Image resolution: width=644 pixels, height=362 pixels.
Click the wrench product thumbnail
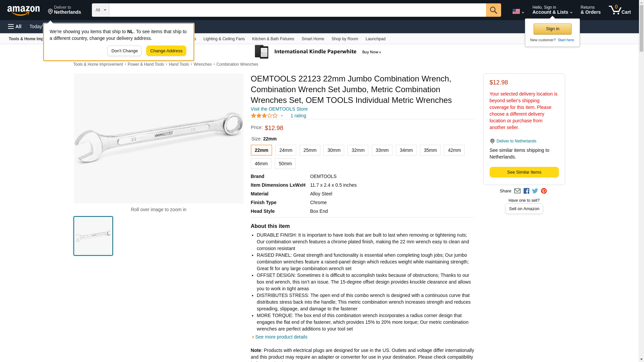pos(93,236)
